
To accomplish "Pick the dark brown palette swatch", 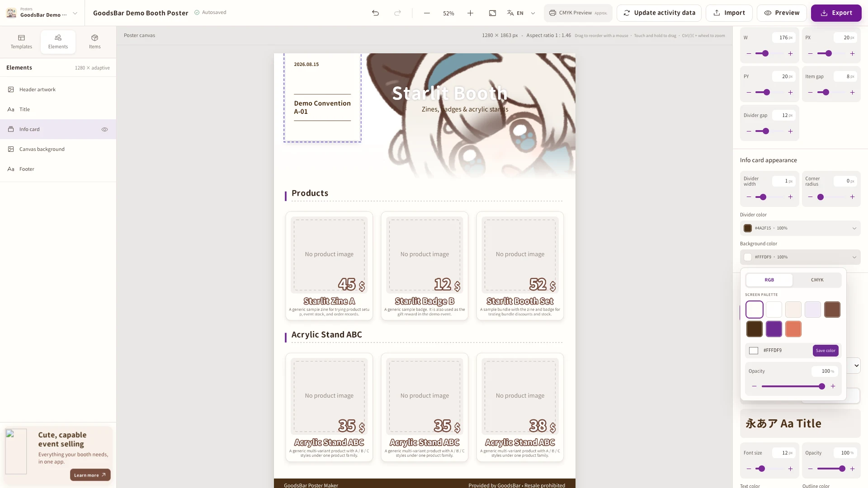I will pyautogui.click(x=754, y=329).
